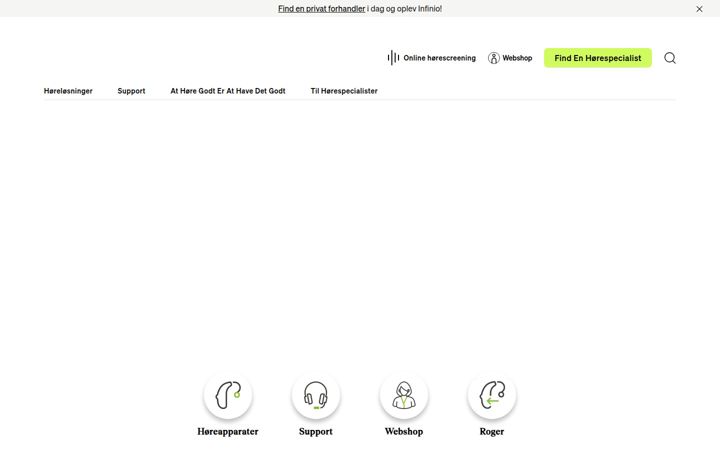Screen dimensions: 720x450
Task: Open the Høreløsninger menu
Action: tap(68, 91)
